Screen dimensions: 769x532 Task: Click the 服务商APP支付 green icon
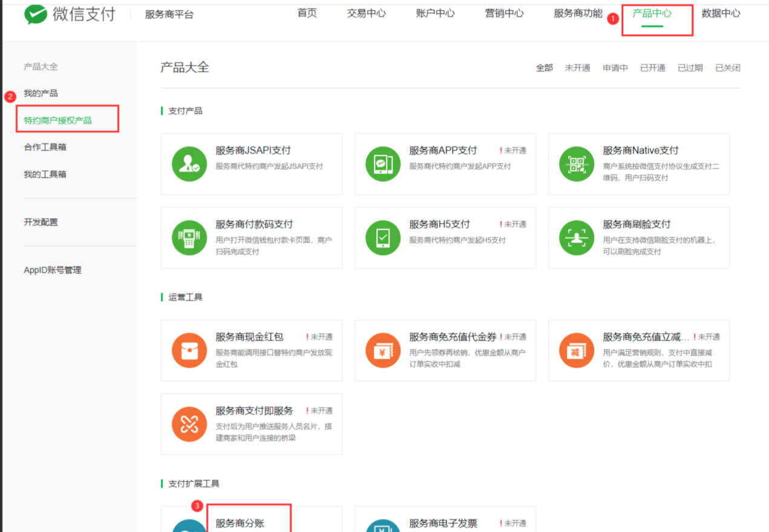point(383,164)
